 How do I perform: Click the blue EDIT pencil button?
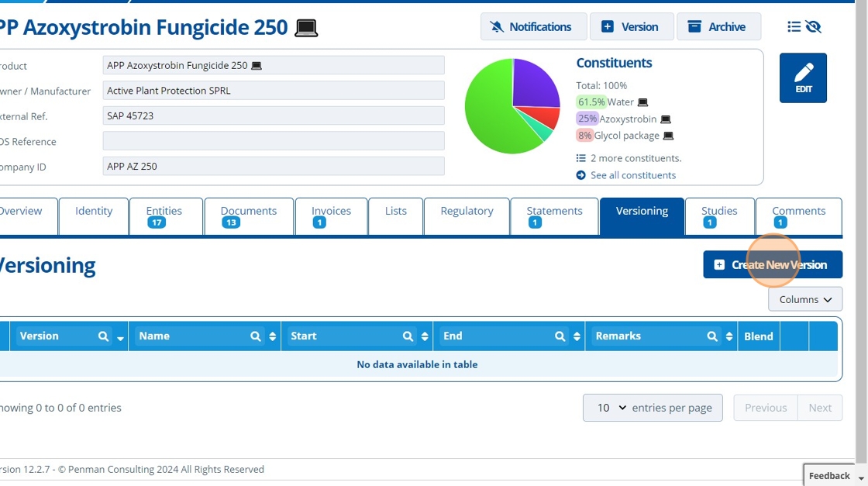point(803,78)
